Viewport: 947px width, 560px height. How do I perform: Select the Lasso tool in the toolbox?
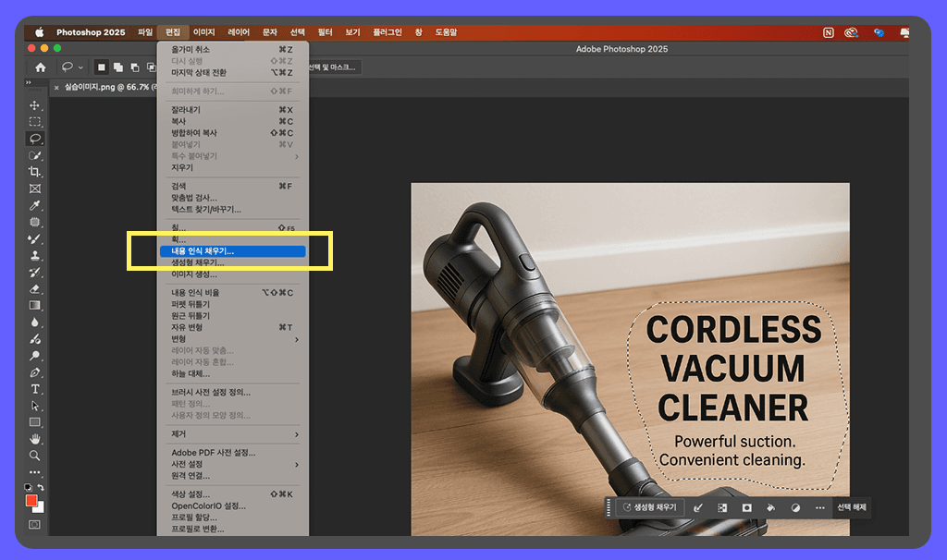coord(35,139)
